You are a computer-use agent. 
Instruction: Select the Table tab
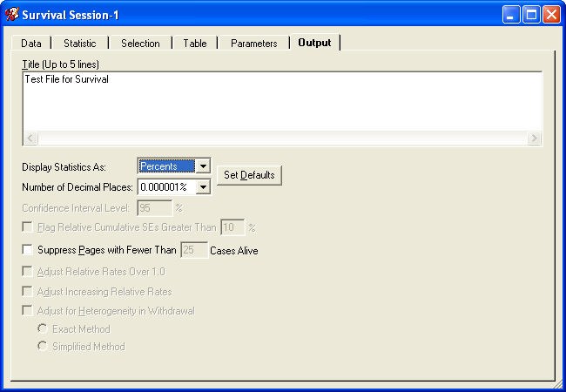point(194,43)
